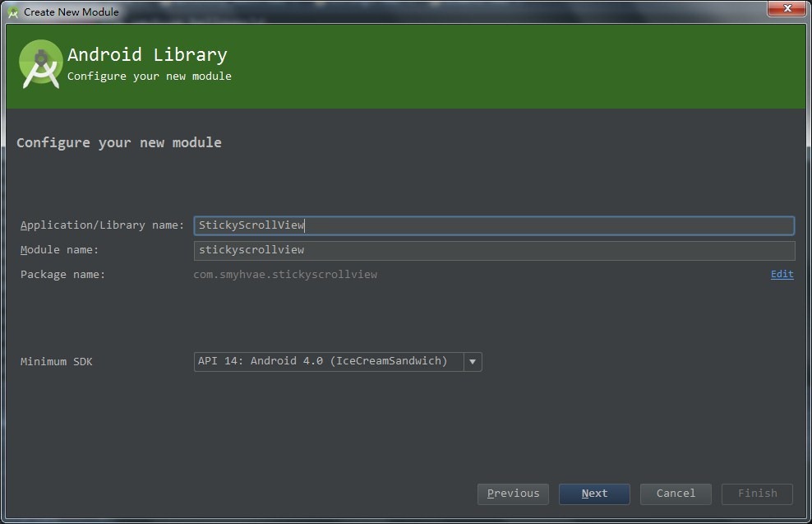
Task: Select the API 14 Android 4.0 combo box
Action: click(338, 362)
